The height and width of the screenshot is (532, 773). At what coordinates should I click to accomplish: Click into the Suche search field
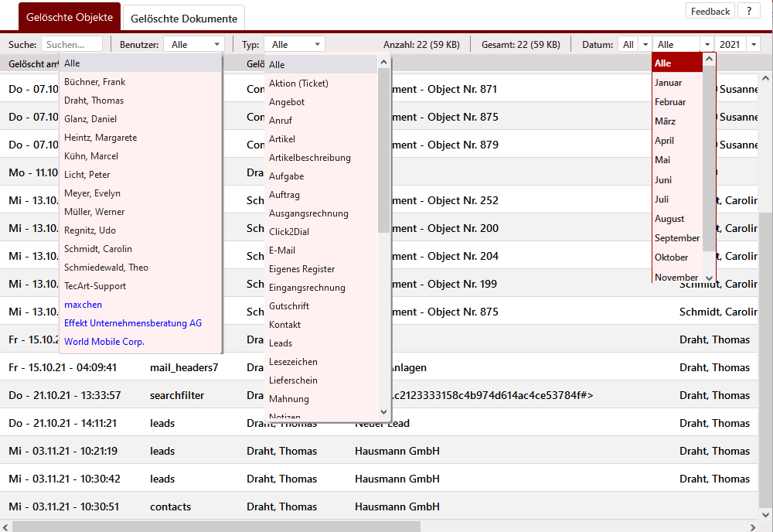pyautogui.click(x=72, y=45)
